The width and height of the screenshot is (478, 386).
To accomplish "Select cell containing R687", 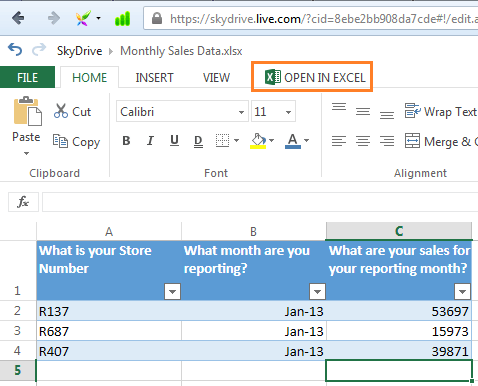I will tap(109, 331).
